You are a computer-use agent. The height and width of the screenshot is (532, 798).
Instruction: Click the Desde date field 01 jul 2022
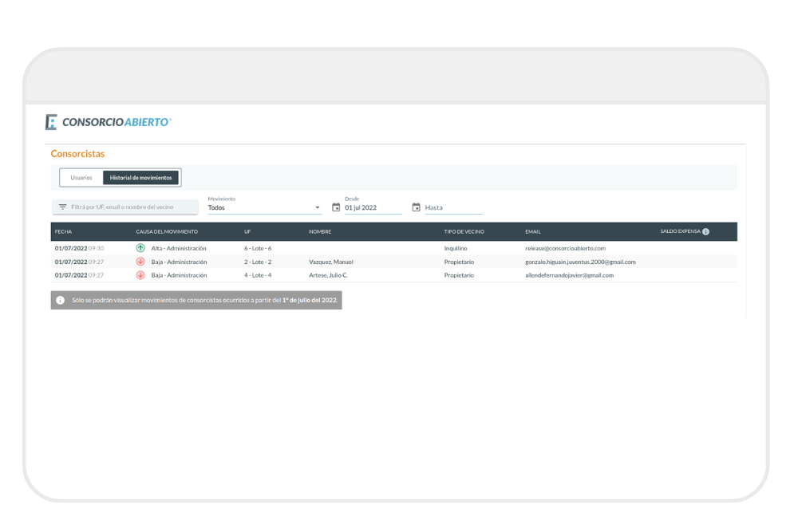(371, 208)
